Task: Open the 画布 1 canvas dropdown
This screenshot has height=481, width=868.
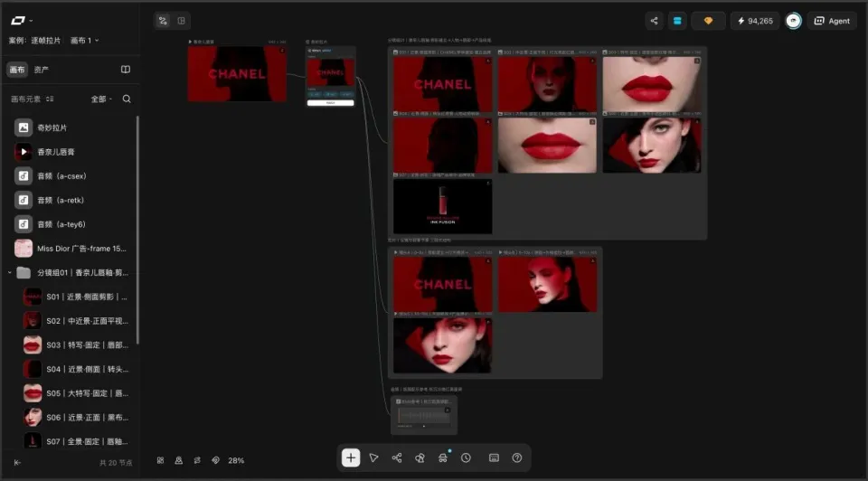Action: 85,41
